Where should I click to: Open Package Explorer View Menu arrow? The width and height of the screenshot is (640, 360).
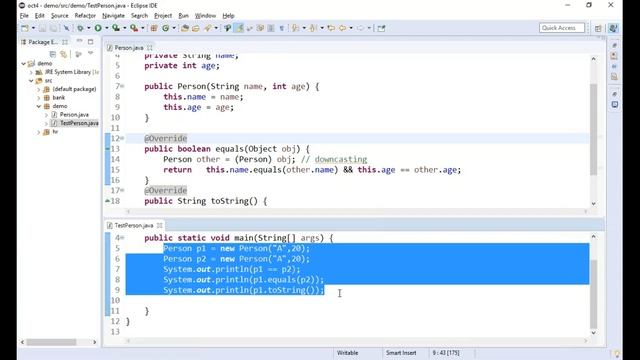point(91,53)
